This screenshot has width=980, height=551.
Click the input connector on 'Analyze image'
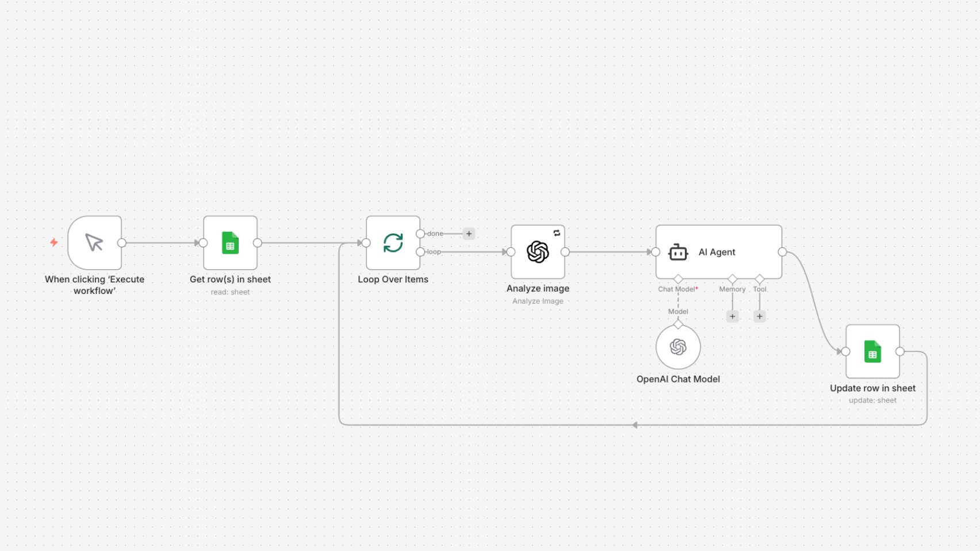[x=510, y=251]
